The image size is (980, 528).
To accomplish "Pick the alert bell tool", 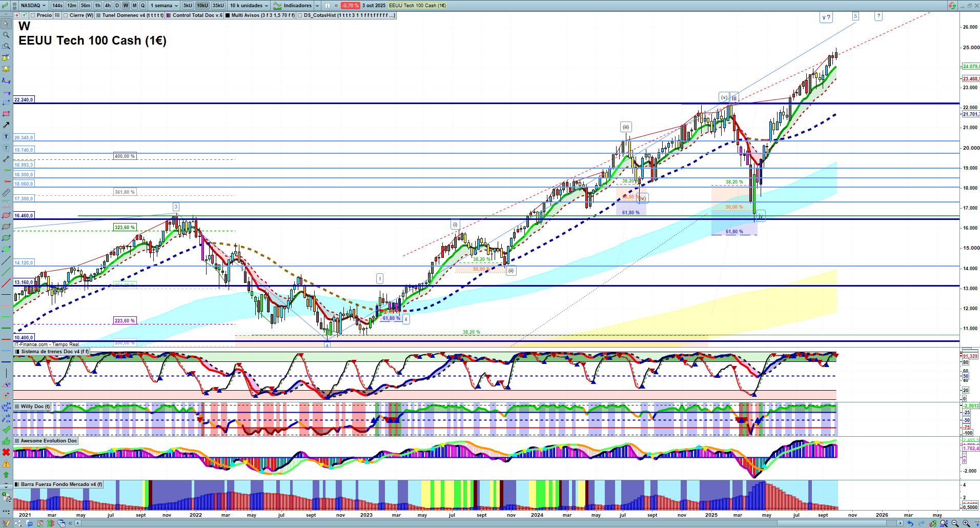I will tap(6, 69).
